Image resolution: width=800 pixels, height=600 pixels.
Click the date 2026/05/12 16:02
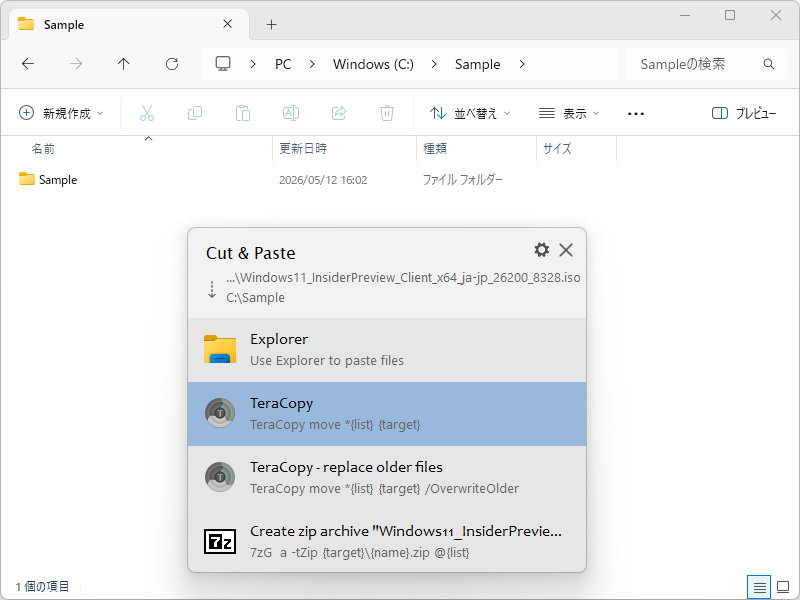click(323, 180)
